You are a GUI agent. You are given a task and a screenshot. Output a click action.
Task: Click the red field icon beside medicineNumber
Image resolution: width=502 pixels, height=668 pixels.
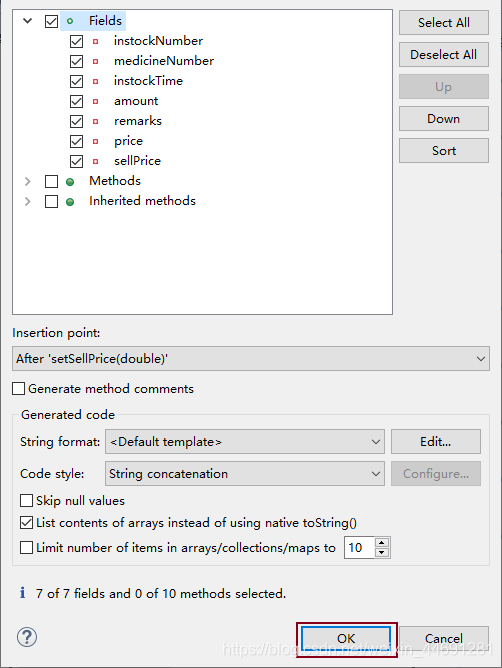coord(95,61)
